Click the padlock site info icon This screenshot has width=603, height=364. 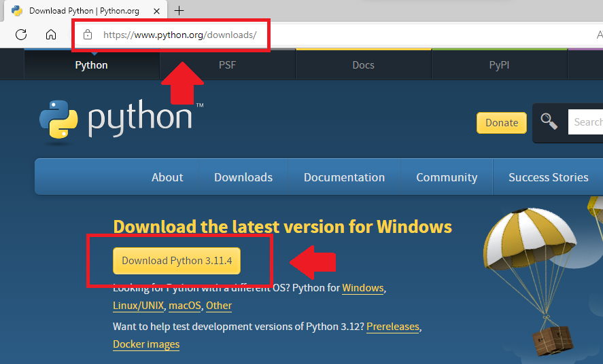[88, 35]
